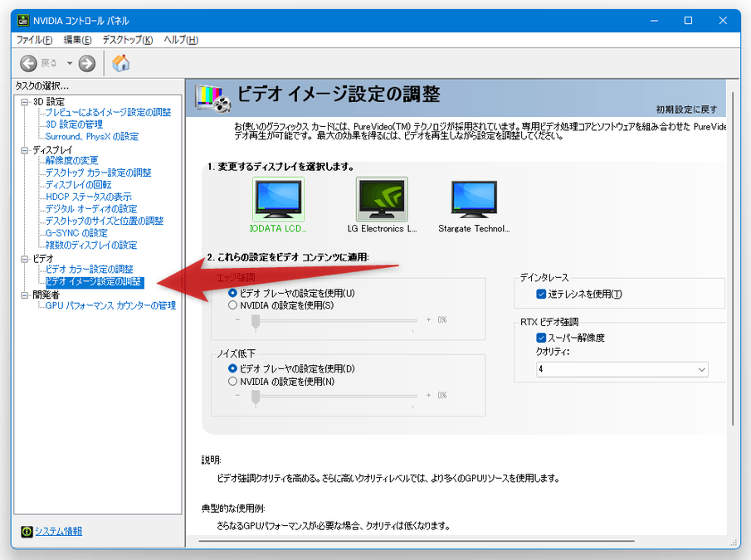751x560 pixels.
Task: Open the システム情報 link
Action: pyautogui.click(x=58, y=531)
